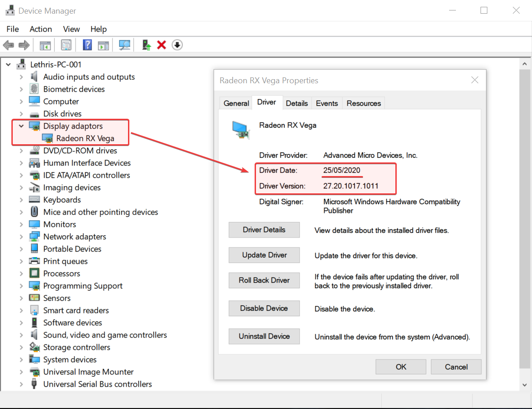Open the File menu

click(x=13, y=29)
